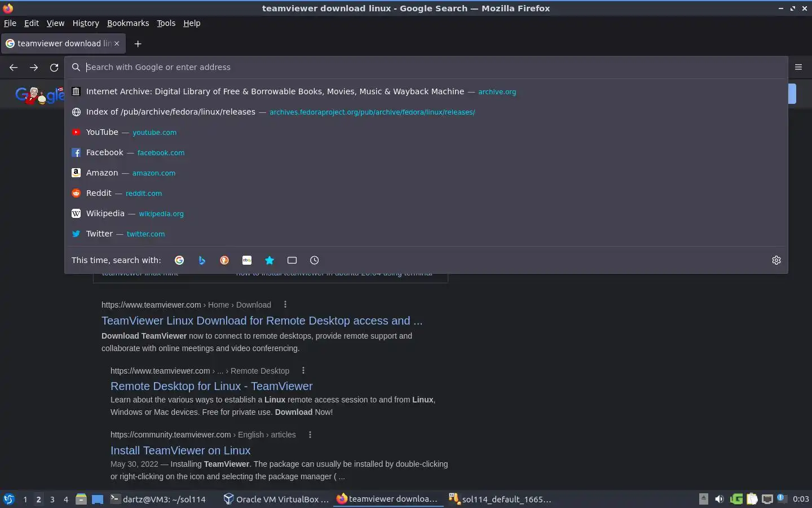Screen dimensions: 812x508
Task: Click show desktop icon in taskbar
Action: point(98,499)
